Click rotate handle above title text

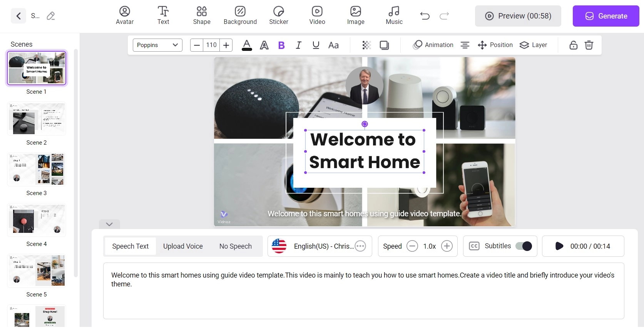[x=365, y=124]
